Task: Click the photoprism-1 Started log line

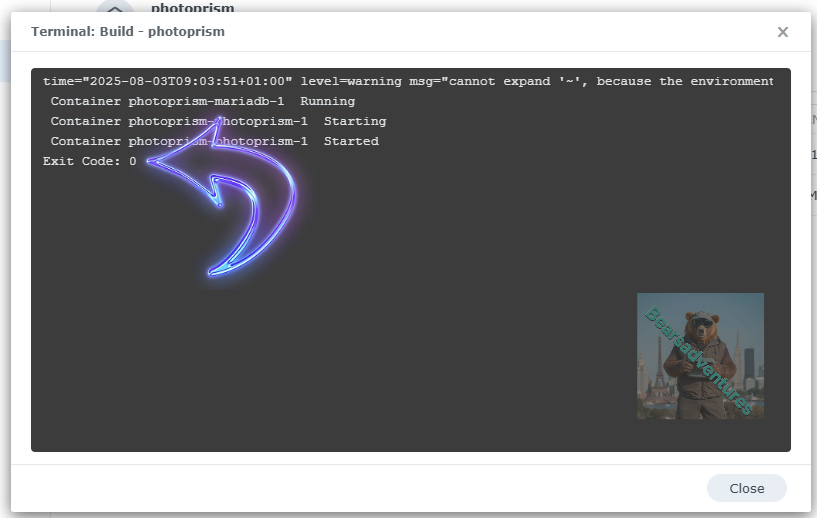Action: (x=214, y=141)
